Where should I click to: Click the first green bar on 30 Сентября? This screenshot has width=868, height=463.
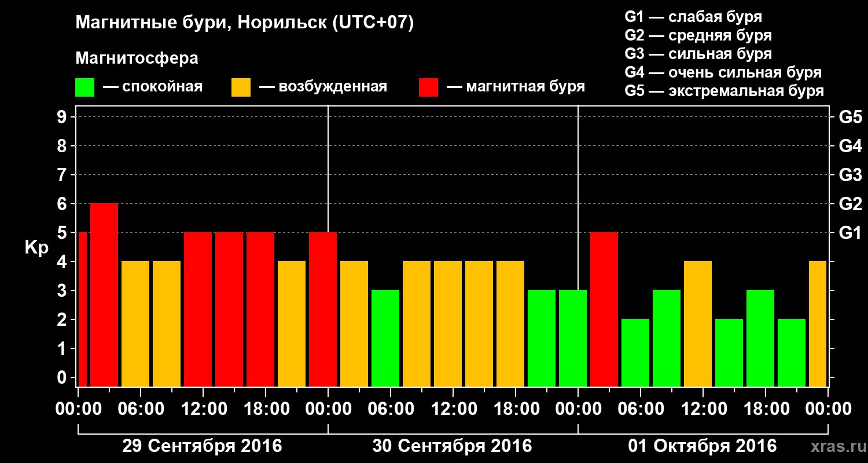(x=385, y=338)
